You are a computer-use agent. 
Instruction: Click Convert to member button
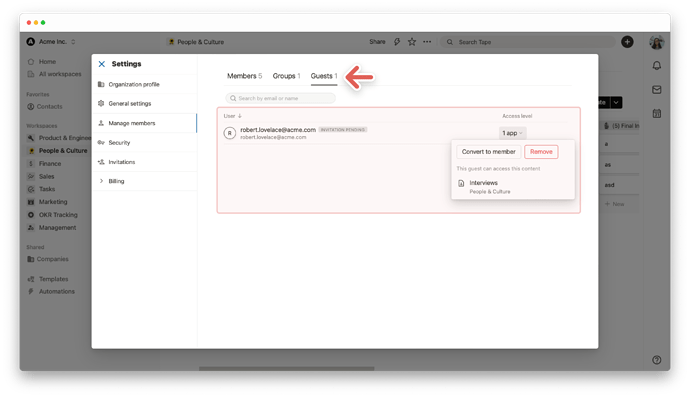(x=488, y=152)
